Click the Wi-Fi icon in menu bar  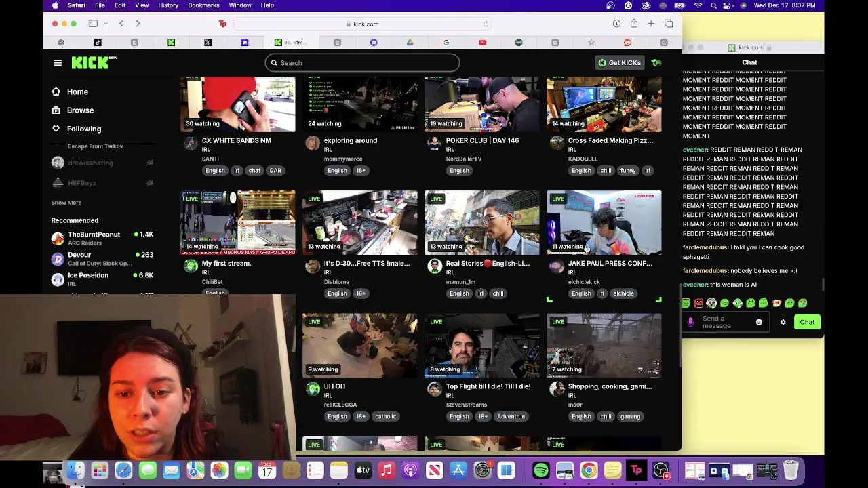click(x=698, y=5)
